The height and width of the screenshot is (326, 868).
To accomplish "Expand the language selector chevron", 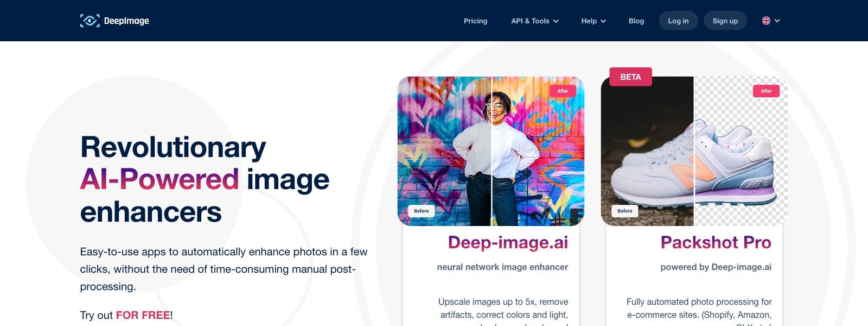I will click(777, 21).
